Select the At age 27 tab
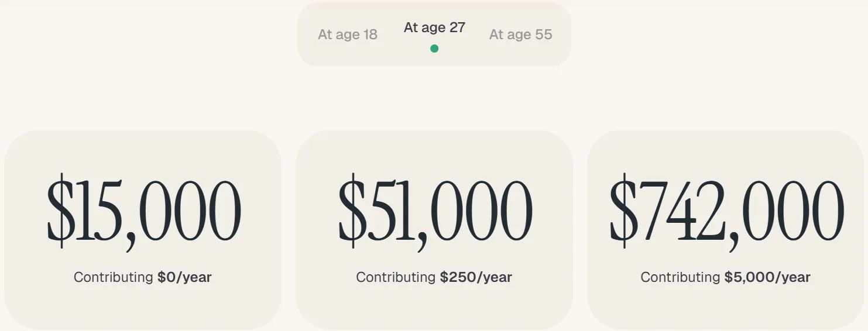This screenshot has width=868, height=331. click(x=434, y=27)
